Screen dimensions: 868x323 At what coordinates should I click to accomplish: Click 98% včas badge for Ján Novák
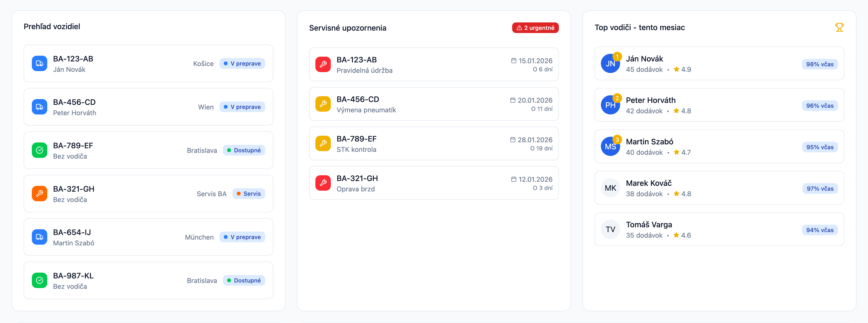tap(820, 64)
